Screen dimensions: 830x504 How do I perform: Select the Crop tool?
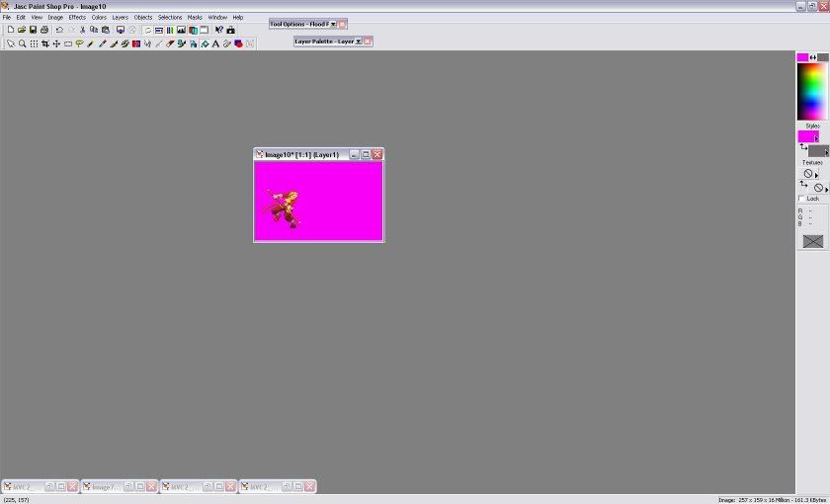[x=45, y=43]
